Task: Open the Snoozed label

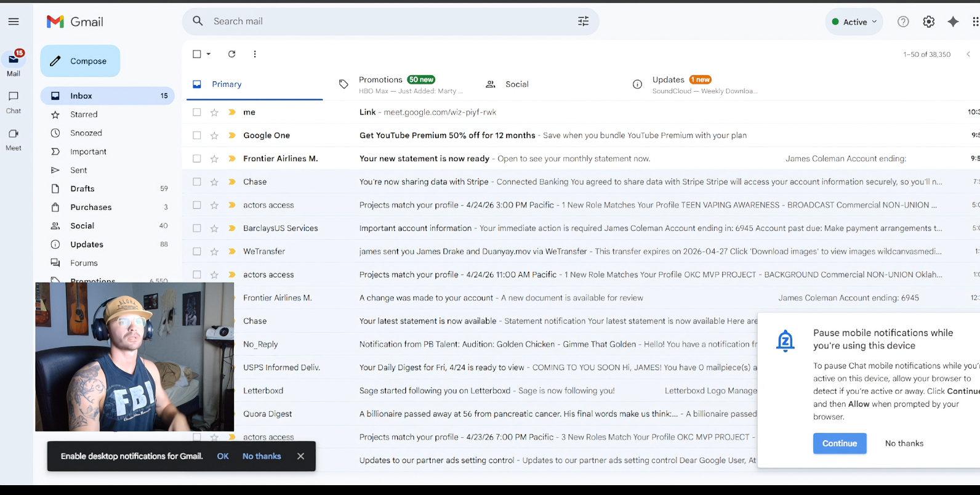Action: 108,133
